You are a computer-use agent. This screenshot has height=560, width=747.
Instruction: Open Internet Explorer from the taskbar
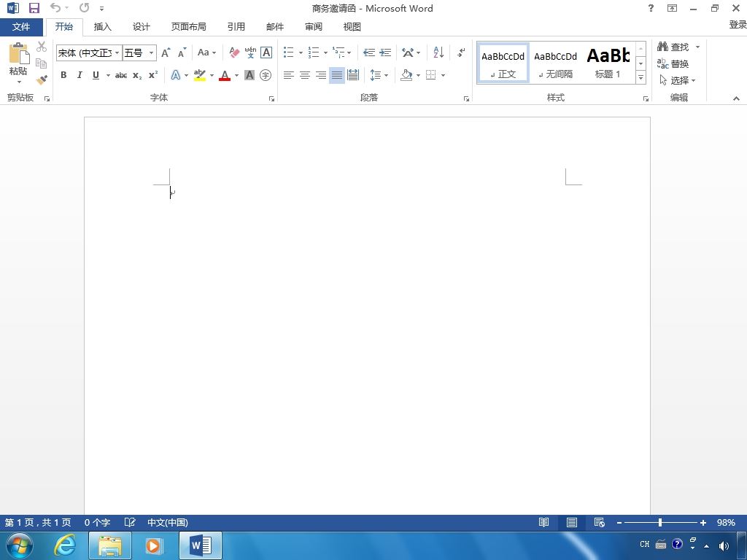click(64, 545)
